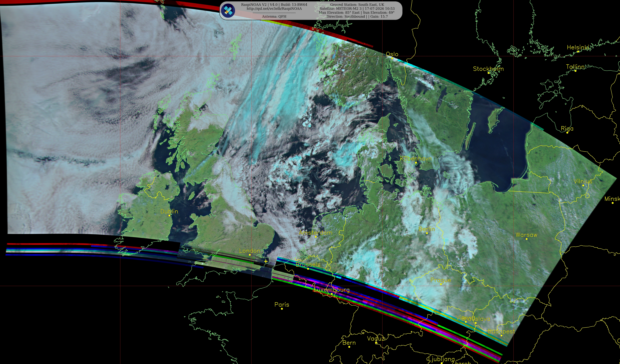The image size is (620, 364).
Task: Select the 'Direction: Southbound' gain line
Action: click(357, 16)
